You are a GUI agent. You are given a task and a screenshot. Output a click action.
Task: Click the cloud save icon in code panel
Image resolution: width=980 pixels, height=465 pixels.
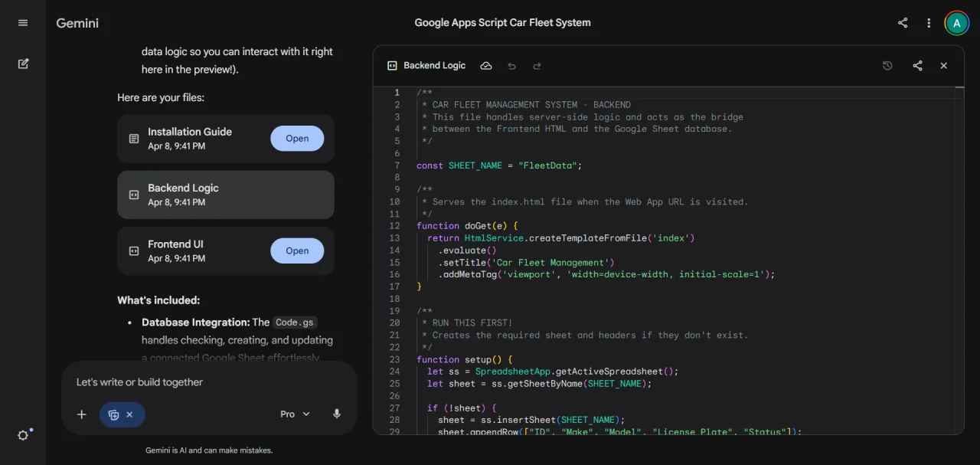[486, 66]
